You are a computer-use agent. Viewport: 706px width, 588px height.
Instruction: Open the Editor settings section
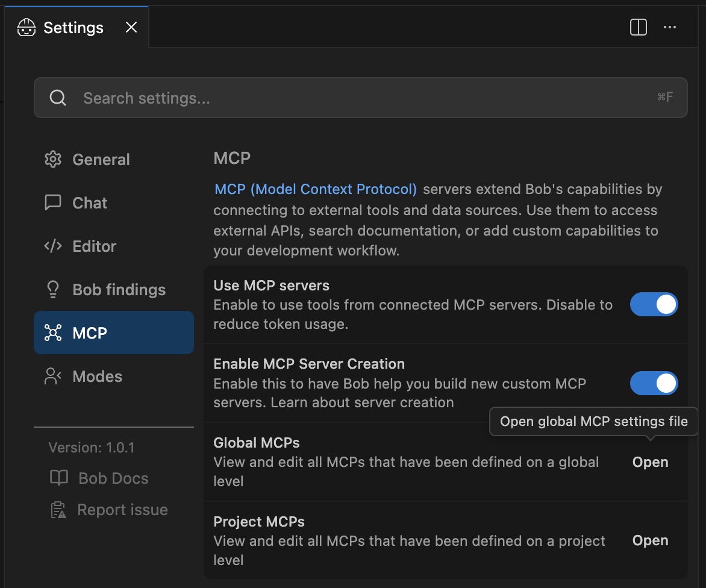coord(113,246)
